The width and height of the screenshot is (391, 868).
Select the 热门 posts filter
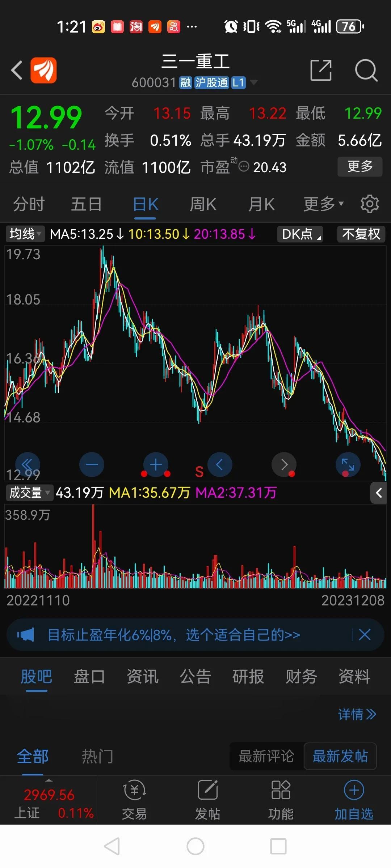pyautogui.click(x=97, y=756)
